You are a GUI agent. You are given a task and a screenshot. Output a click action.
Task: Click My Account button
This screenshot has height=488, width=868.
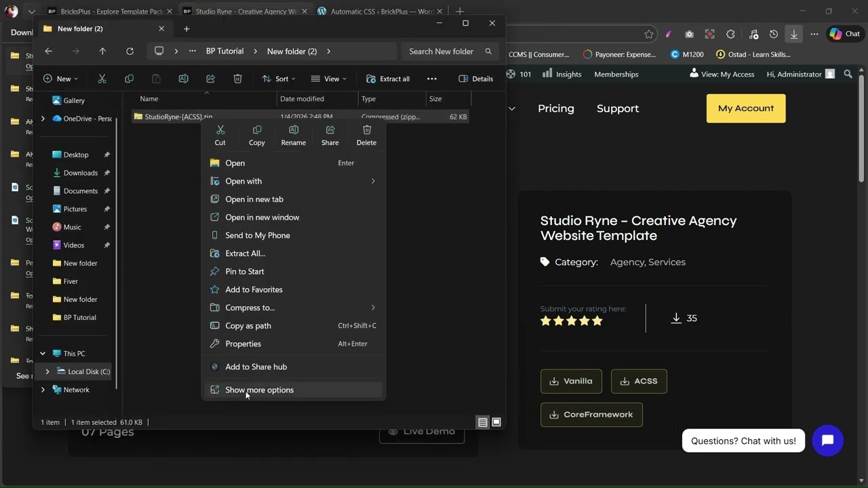(746, 108)
